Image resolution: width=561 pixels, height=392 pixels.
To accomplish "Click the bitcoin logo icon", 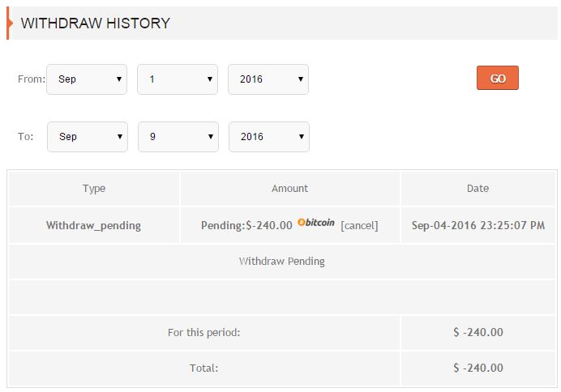I will pos(316,224).
